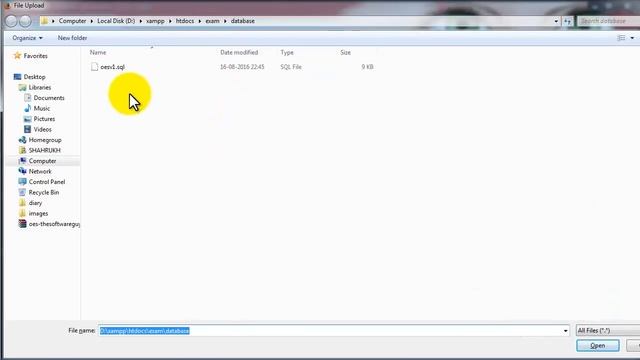
Task: Expand the arrow after Computer in path
Action: pos(91,21)
